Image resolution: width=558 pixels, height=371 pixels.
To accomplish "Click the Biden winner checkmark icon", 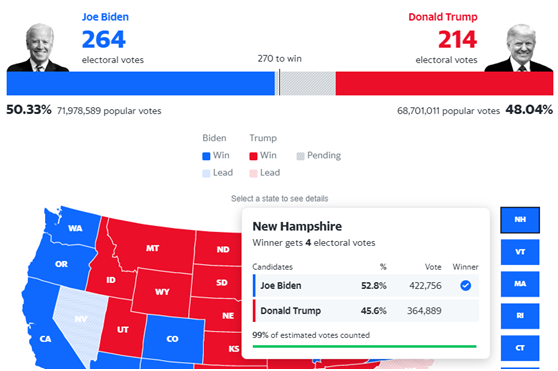I will coord(465,285).
